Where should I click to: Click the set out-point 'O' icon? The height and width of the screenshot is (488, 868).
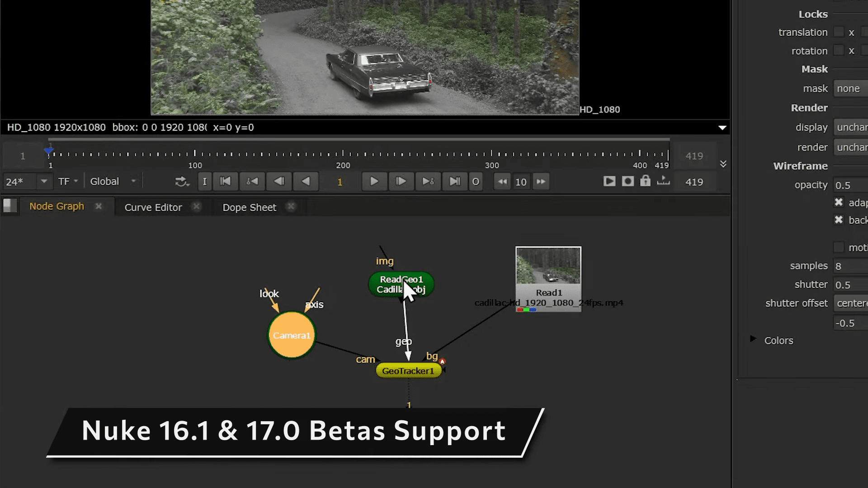476,181
